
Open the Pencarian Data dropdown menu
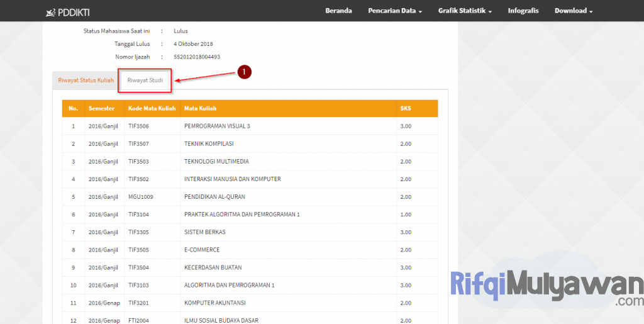[x=395, y=11]
